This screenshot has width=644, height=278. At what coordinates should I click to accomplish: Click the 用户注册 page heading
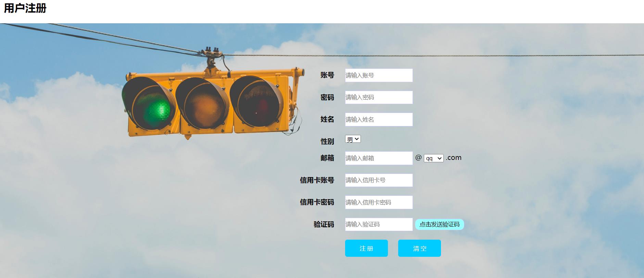coord(25,8)
